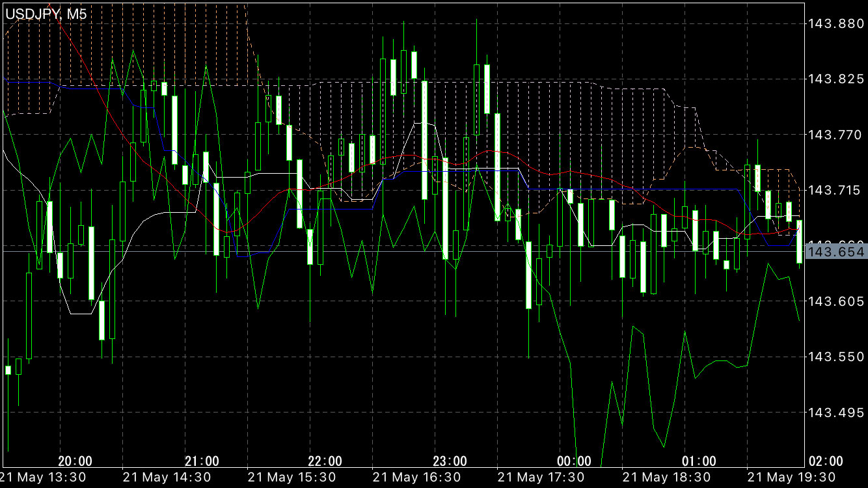Select the 21 May 16:30 date label

pos(416,478)
